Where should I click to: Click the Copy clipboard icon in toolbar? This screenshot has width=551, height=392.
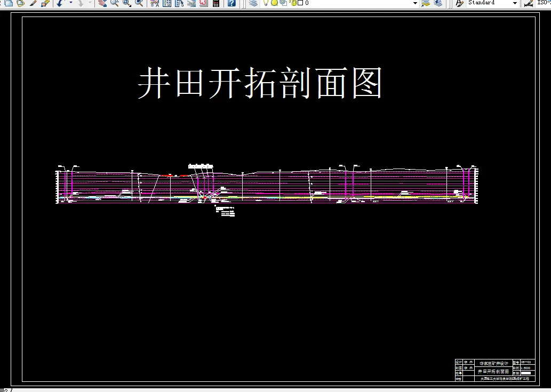(9, 3)
